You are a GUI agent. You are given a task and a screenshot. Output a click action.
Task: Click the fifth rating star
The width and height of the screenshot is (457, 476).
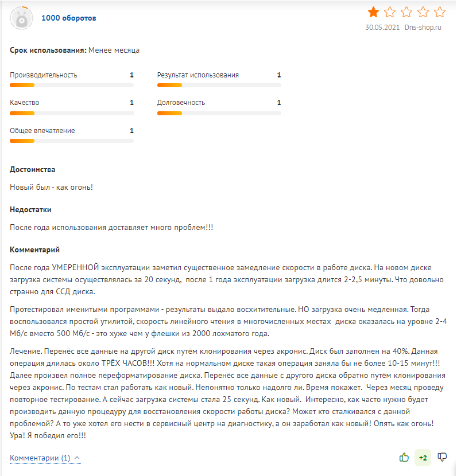[x=440, y=12]
